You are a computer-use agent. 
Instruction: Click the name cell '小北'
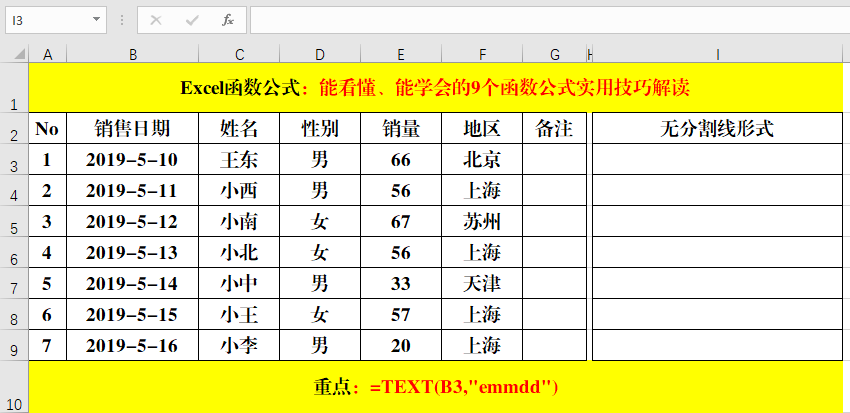[x=239, y=252]
